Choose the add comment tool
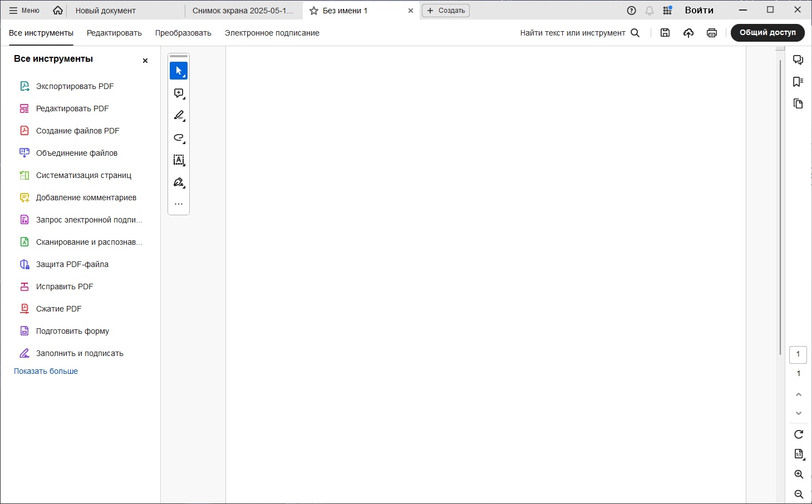This screenshot has height=504, width=812. point(179,93)
